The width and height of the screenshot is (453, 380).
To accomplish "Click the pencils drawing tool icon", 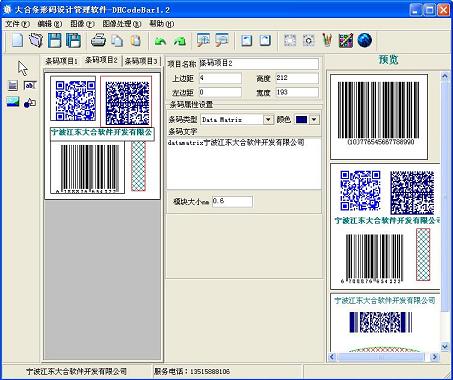I will click(x=327, y=40).
